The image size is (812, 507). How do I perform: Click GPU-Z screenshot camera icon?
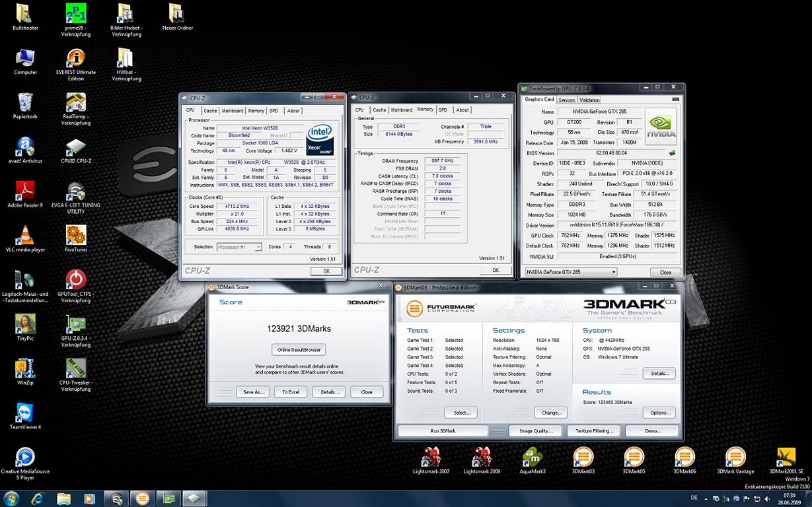(x=674, y=100)
